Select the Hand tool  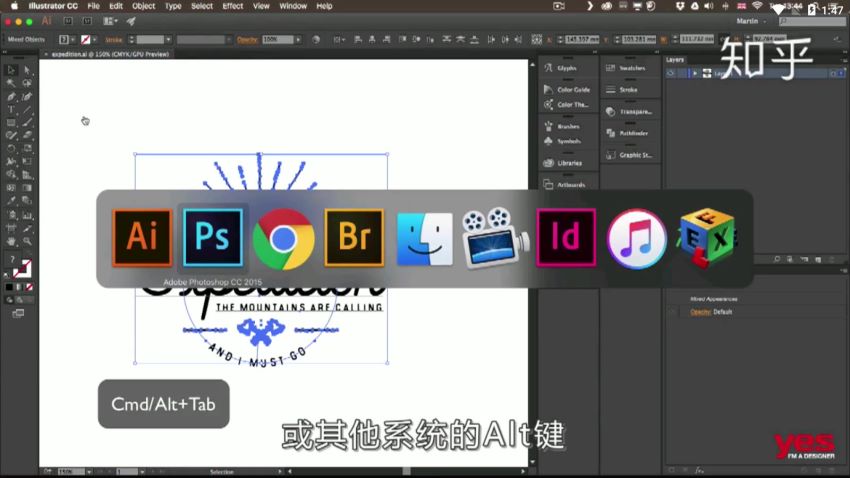(x=11, y=241)
